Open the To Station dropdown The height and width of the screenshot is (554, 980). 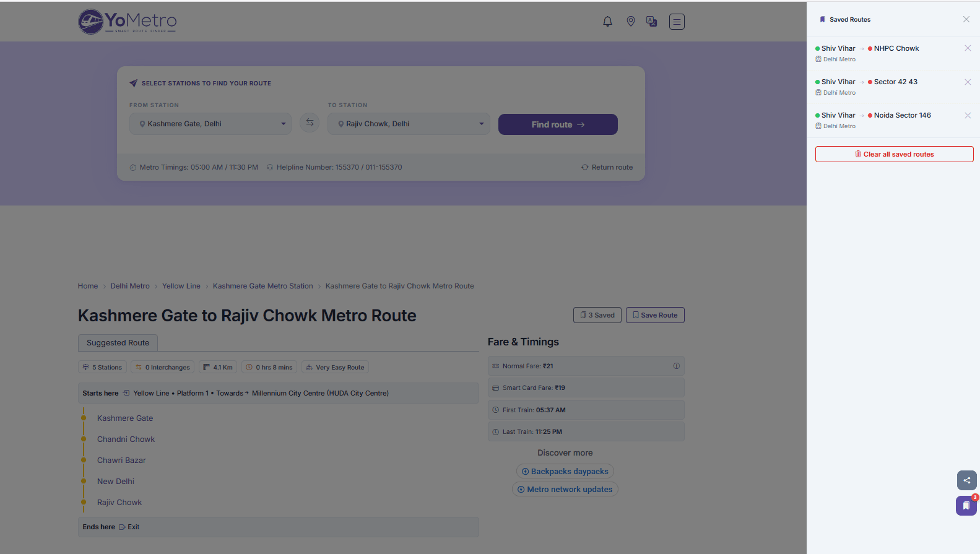[409, 124]
